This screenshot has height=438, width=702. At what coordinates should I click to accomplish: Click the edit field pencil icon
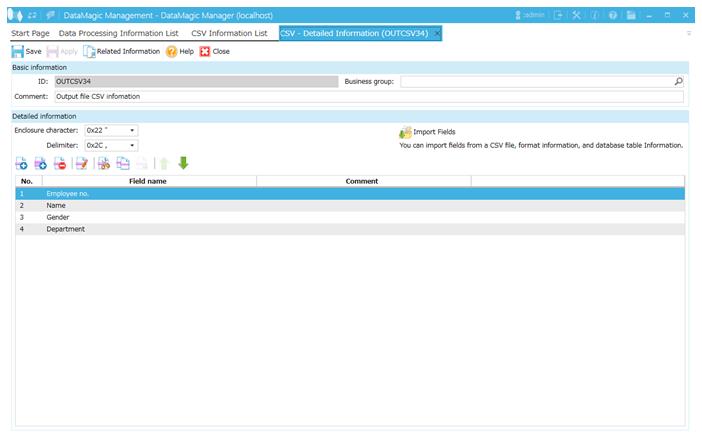click(x=82, y=163)
